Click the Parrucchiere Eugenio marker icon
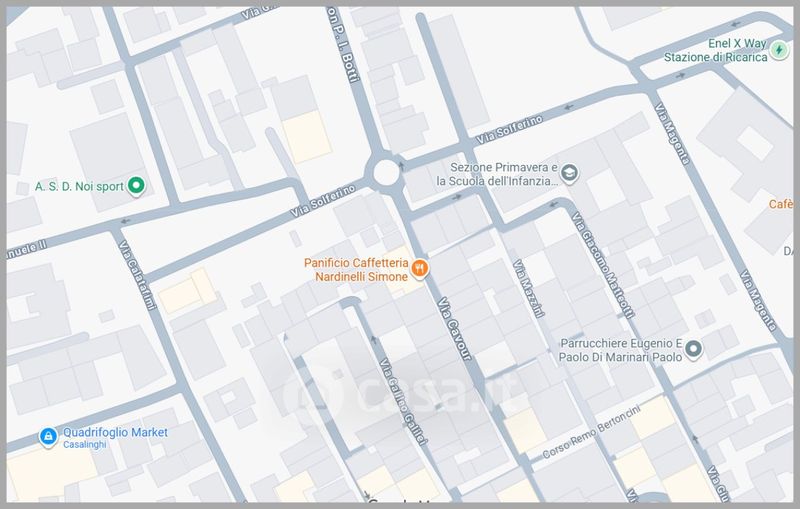The width and height of the screenshot is (800, 509). pos(695,349)
